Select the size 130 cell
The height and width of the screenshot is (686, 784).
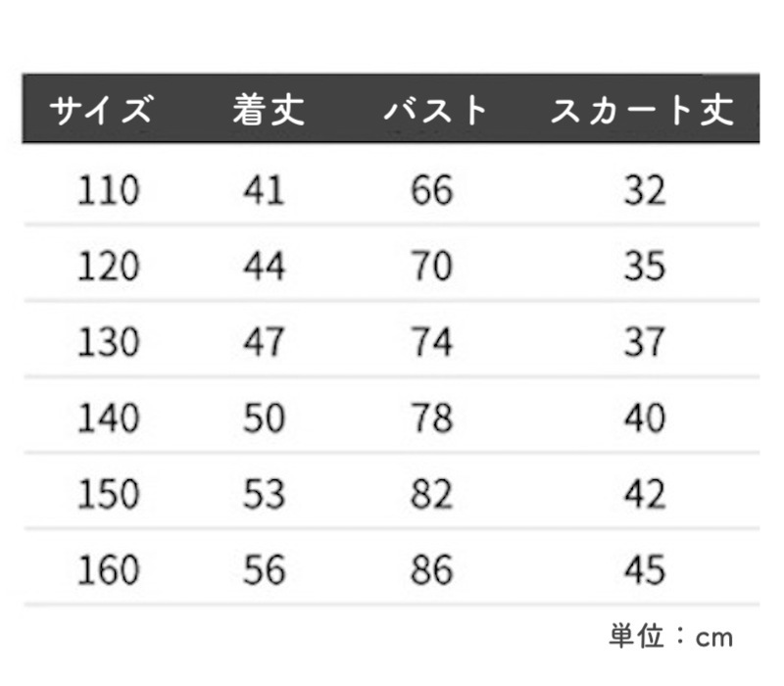pos(109,342)
